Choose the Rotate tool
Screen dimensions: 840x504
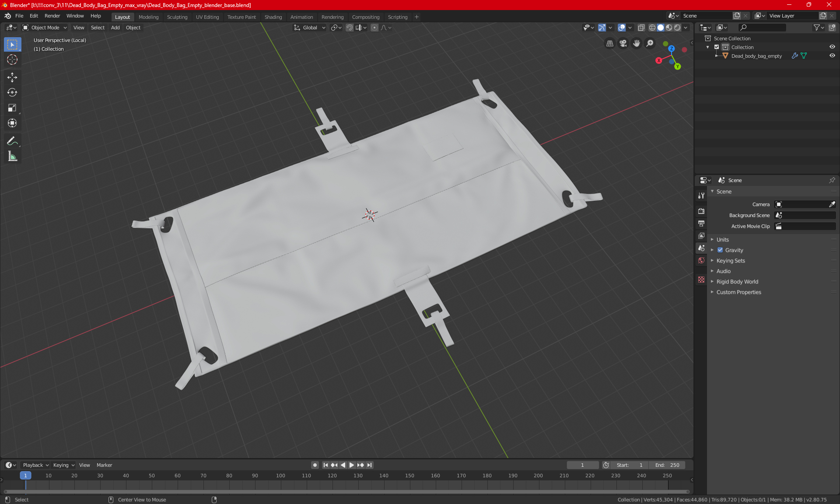12,93
